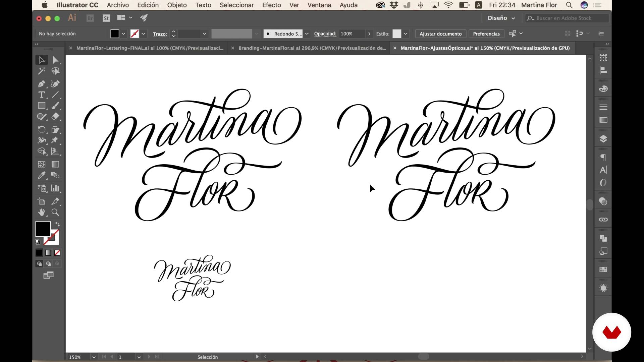This screenshot has width=644, height=362.
Task: Set paint mode to None
Action: [x=57, y=253]
